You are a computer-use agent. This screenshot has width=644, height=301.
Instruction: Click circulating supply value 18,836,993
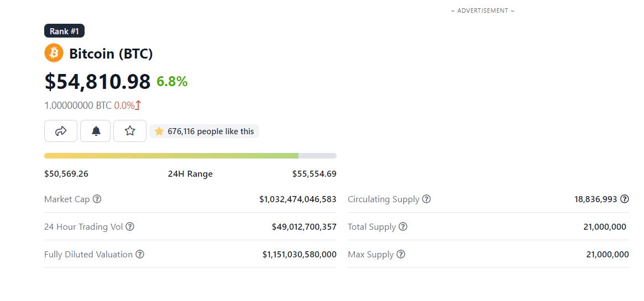(595, 199)
